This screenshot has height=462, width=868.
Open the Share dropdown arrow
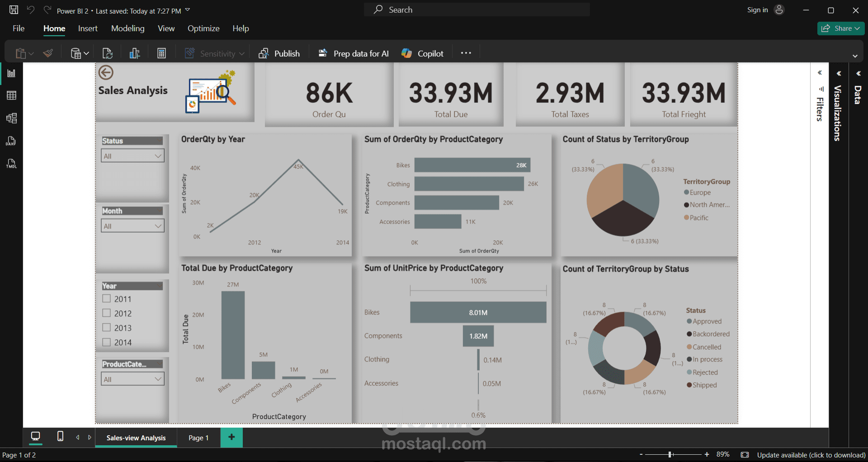click(857, 28)
